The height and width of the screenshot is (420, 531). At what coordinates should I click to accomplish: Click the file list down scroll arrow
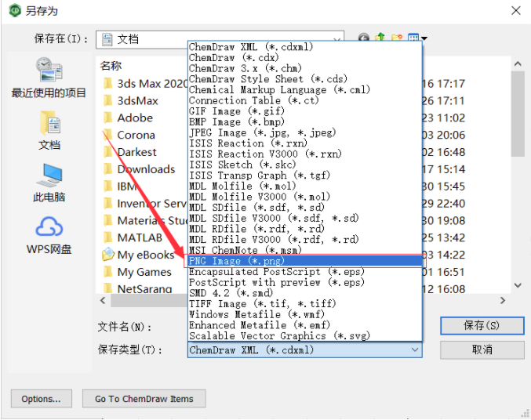[x=518, y=285]
